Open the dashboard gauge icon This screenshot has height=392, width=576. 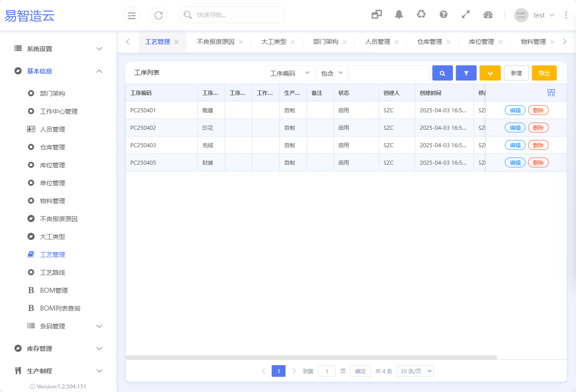[x=488, y=15]
